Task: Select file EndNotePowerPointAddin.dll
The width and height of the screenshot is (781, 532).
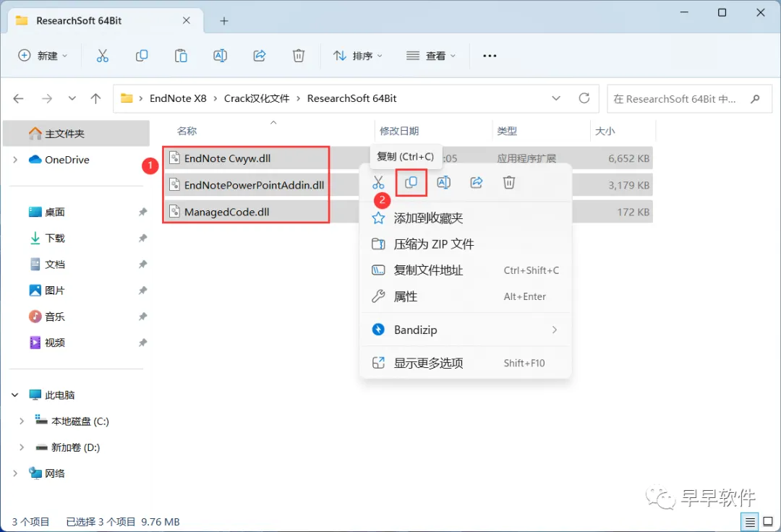Action: [254, 185]
